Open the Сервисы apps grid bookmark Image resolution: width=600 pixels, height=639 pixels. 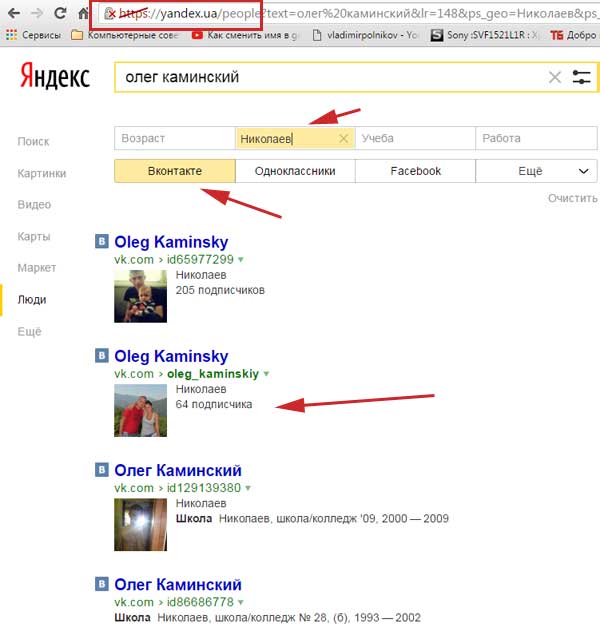(x=33, y=35)
